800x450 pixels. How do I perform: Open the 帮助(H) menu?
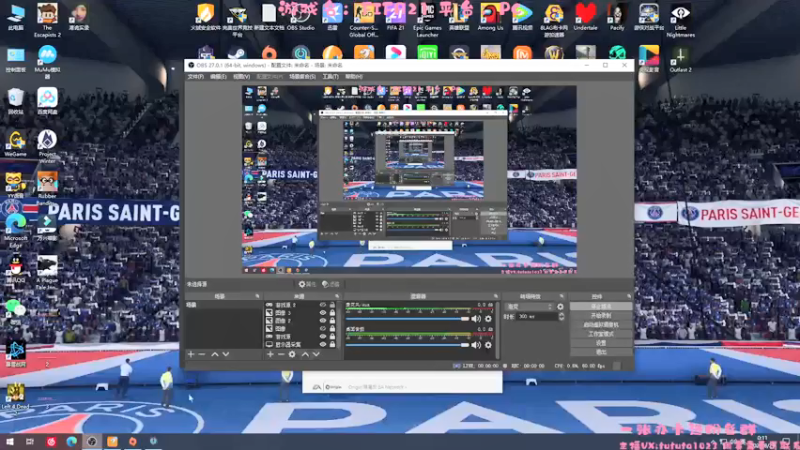[354, 77]
